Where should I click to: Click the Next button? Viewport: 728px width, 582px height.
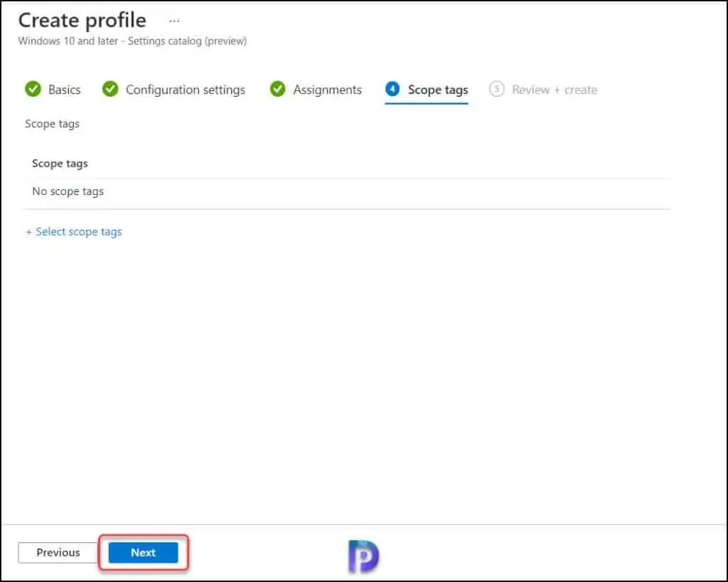142,552
